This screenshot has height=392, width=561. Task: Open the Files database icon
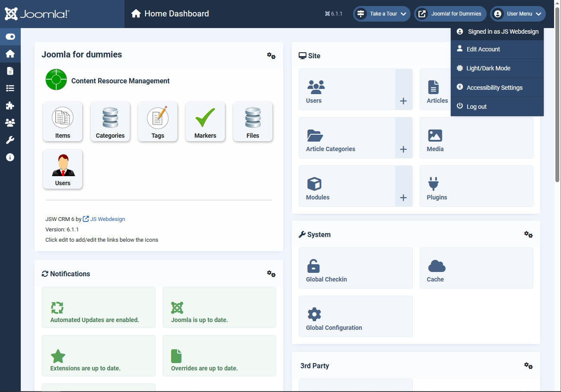point(253,122)
